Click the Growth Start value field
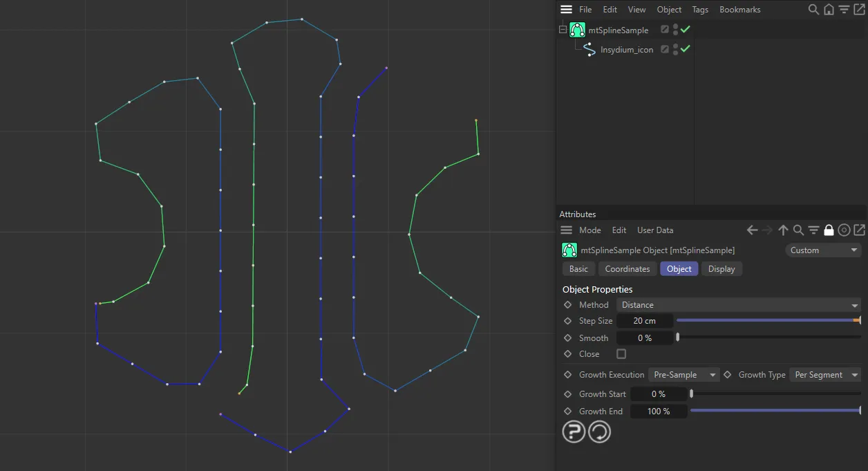The image size is (868, 471). 658,394
